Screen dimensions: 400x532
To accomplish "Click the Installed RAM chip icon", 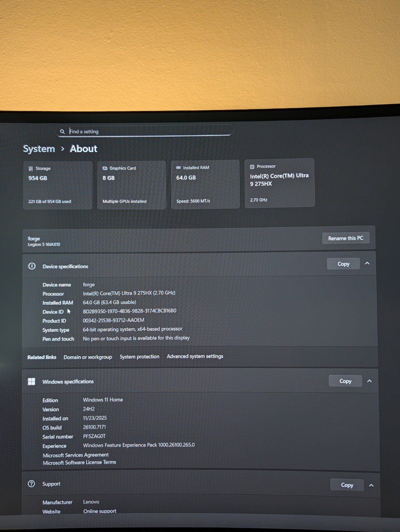I will [x=178, y=168].
